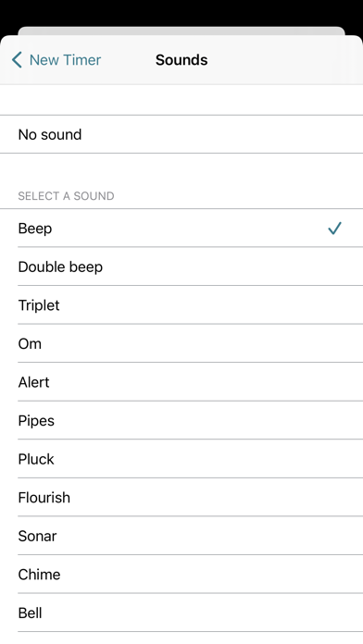The width and height of the screenshot is (363, 644).
Task: Click the Sounds title header
Action: (181, 60)
